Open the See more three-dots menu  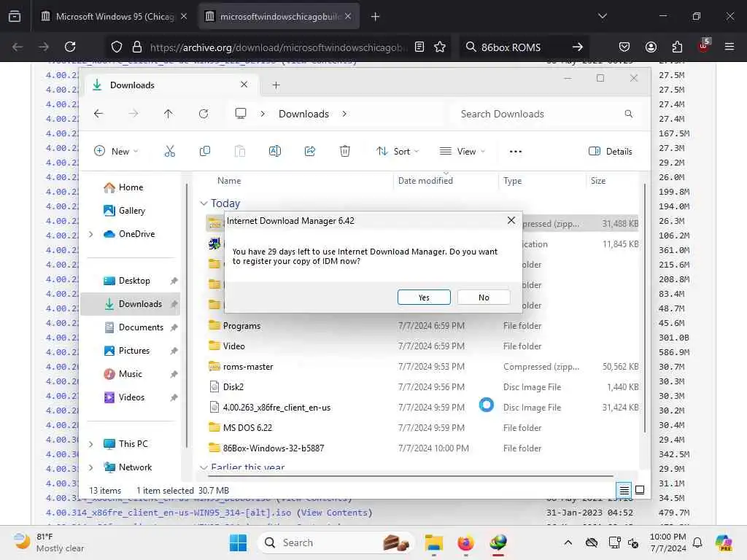coord(516,152)
